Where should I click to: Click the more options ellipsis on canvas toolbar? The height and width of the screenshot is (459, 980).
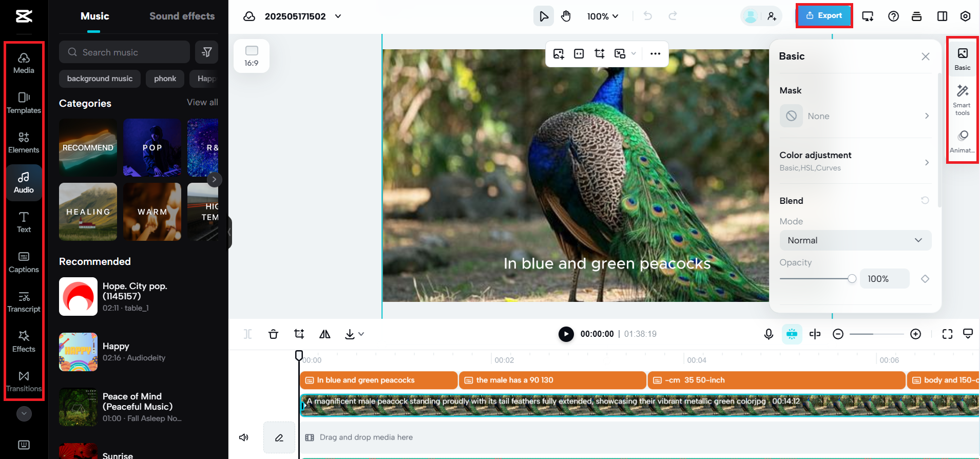(x=655, y=53)
